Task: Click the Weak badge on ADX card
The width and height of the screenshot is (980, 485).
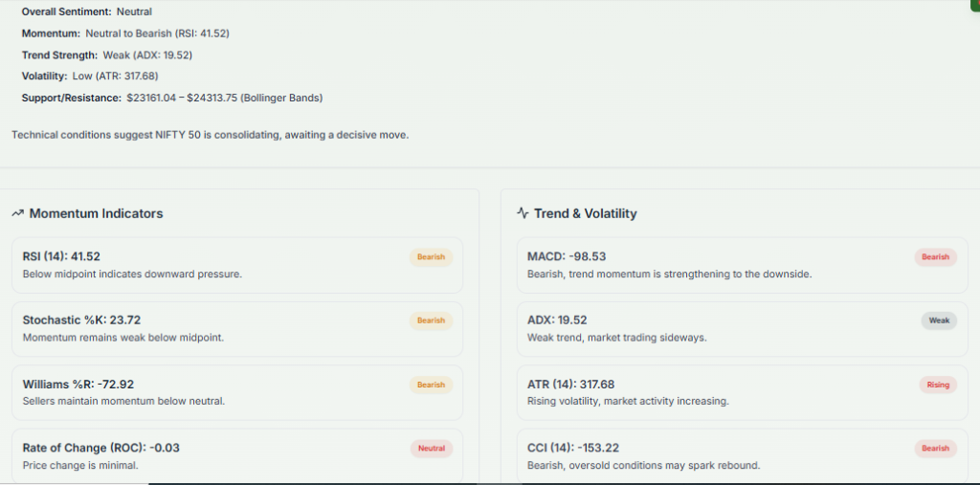Action: coord(939,320)
